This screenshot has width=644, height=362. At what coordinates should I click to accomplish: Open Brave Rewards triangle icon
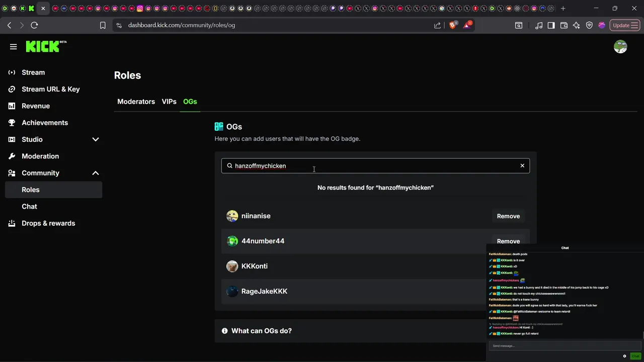[x=467, y=25]
